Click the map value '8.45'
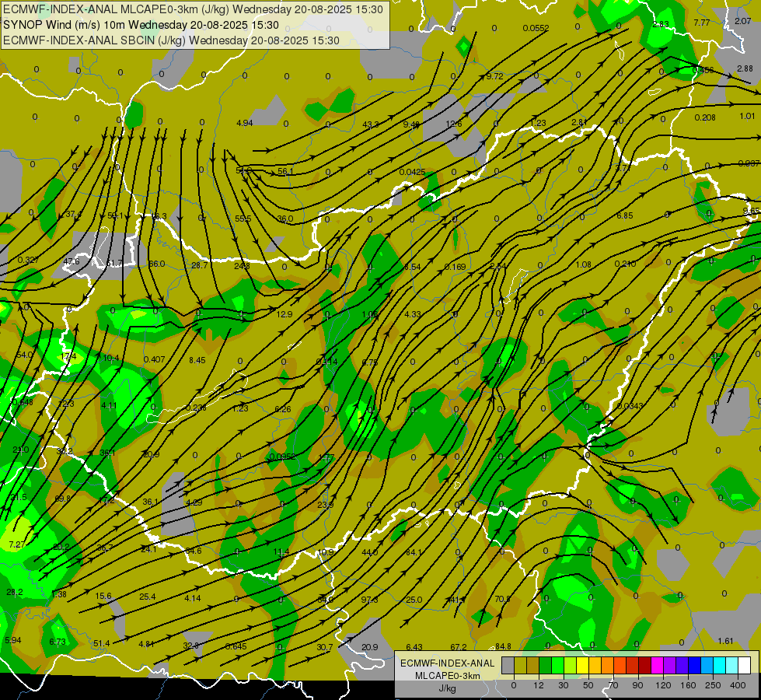 [197, 360]
